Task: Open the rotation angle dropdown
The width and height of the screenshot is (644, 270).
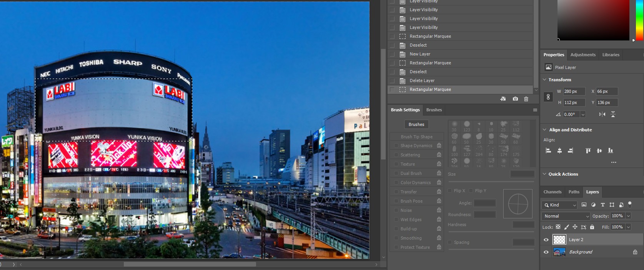Action: coord(583,114)
